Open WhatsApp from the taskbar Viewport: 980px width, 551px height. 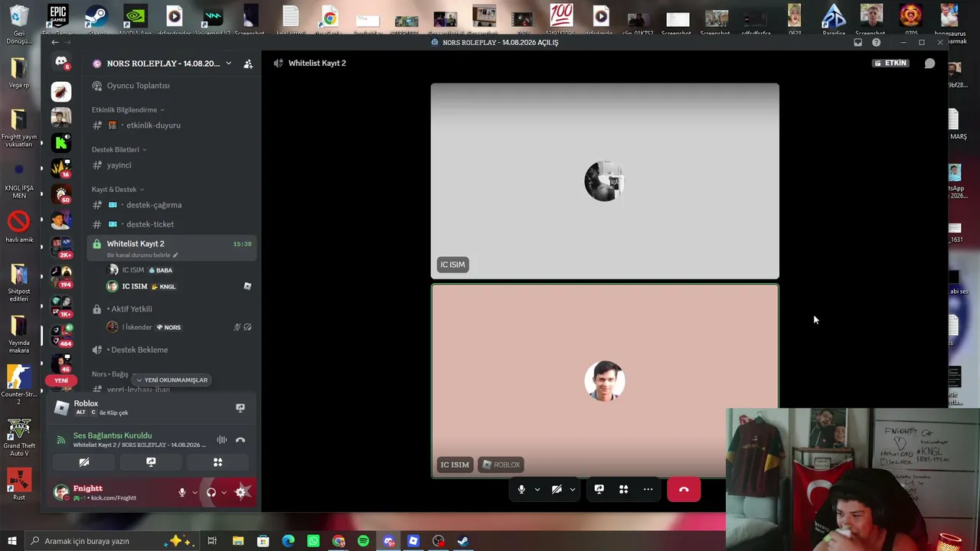(x=313, y=541)
